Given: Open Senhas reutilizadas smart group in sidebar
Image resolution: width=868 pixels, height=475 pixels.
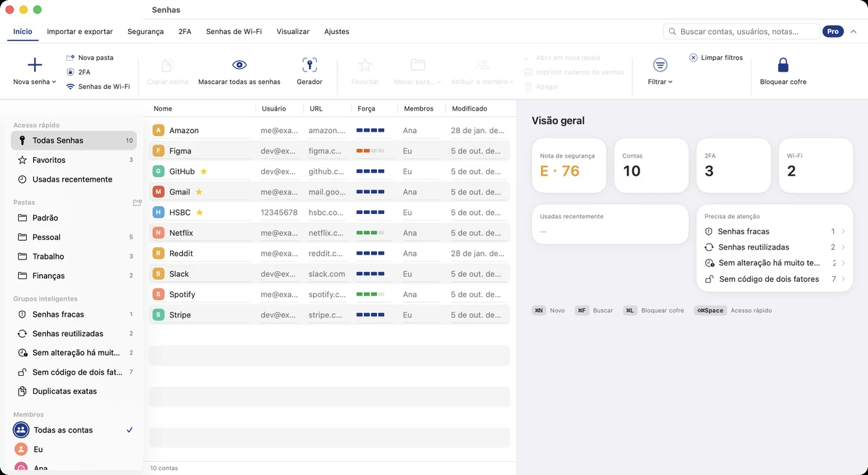Looking at the screenshot, I should point(74,333).
